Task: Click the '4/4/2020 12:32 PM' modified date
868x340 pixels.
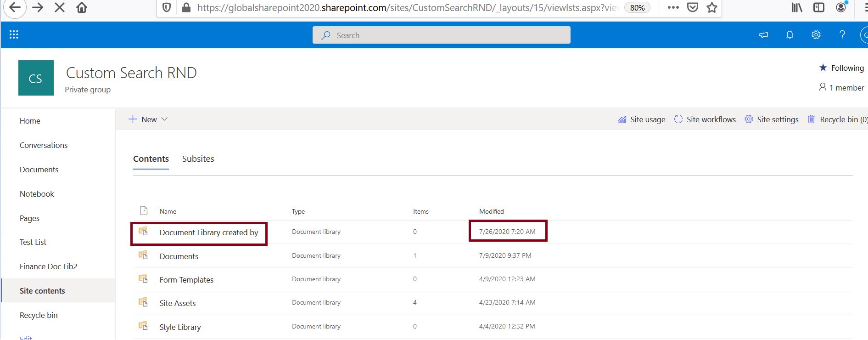Action: pyautogui.click(x=507, y=326)
